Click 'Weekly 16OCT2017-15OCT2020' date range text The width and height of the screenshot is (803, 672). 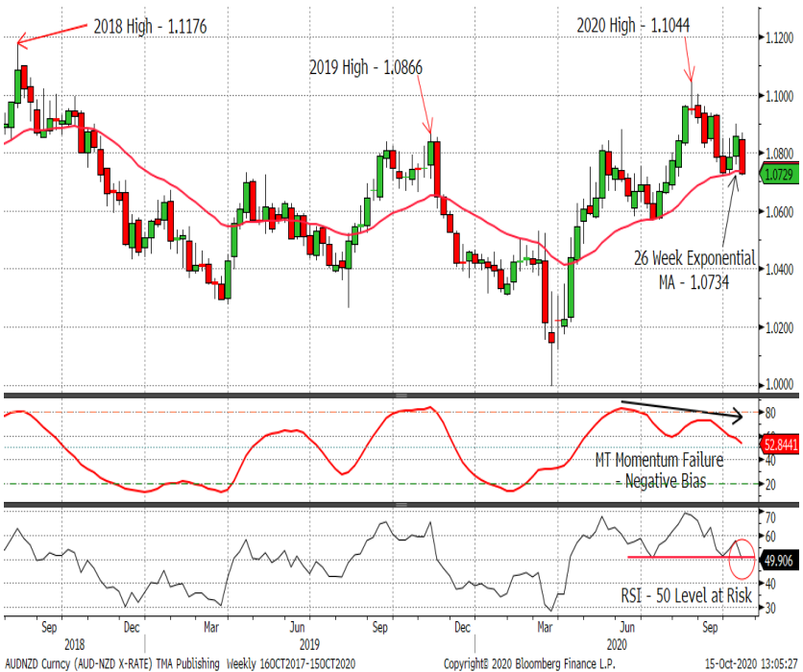coord(290,663)
